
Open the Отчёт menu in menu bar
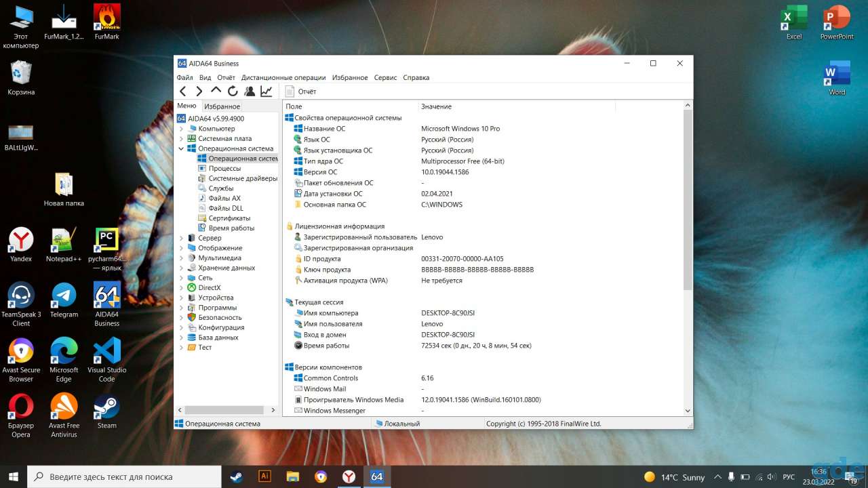[x=226, y=77]
